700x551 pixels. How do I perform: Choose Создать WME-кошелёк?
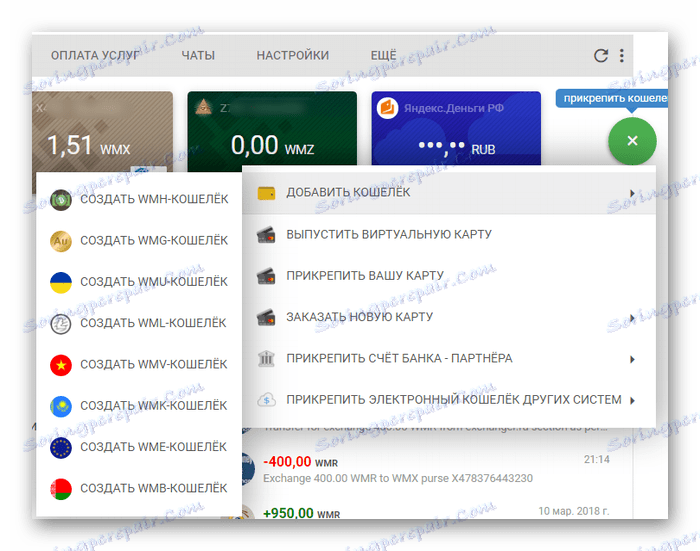click(x=139, y=447)
